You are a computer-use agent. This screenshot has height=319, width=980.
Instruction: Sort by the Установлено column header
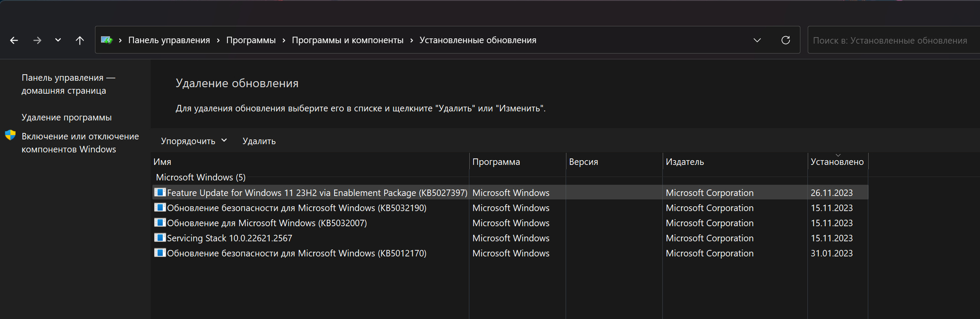pyautogui.click(x=838, y=162)
